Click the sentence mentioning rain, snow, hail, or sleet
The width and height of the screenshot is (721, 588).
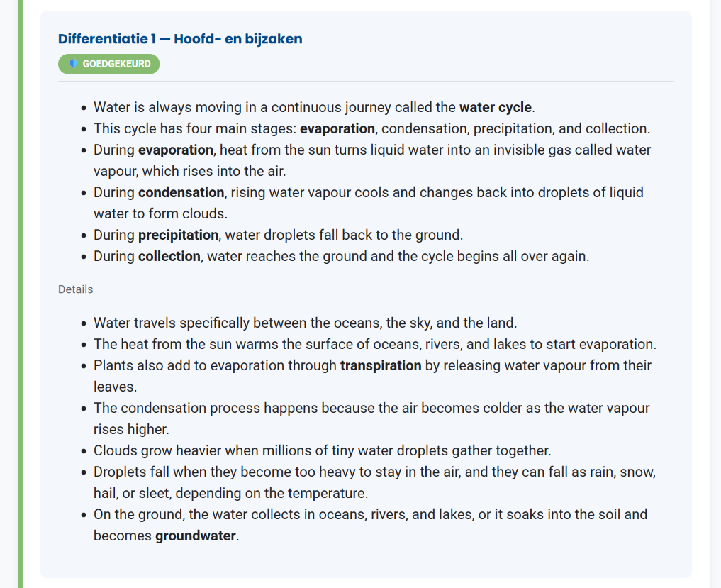click(x=375, y=482)
